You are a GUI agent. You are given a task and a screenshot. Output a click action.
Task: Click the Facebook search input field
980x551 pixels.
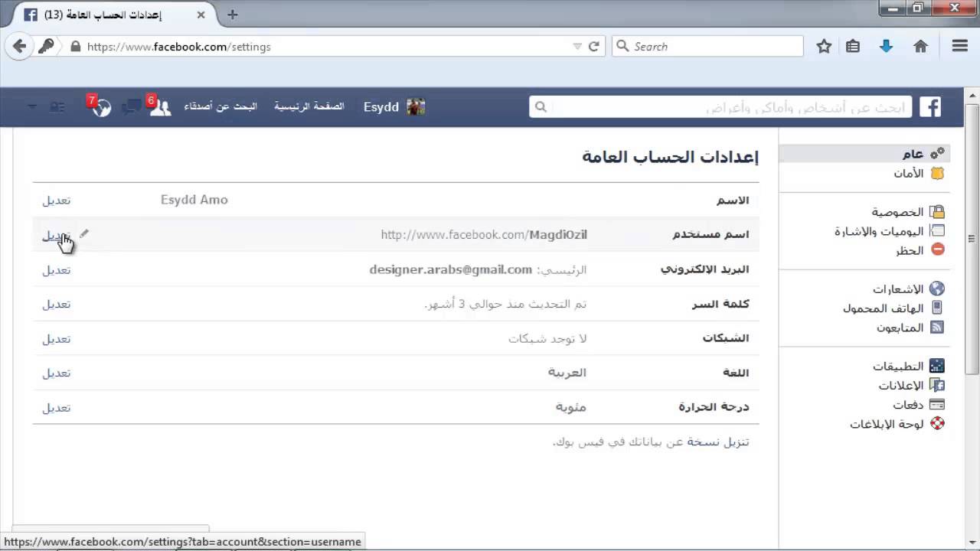(x=720, y=107)
